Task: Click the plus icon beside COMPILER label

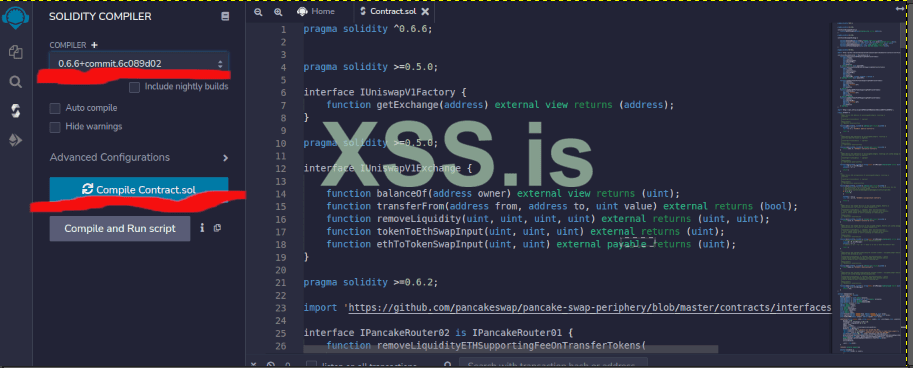Action: [x=94, y=45]
